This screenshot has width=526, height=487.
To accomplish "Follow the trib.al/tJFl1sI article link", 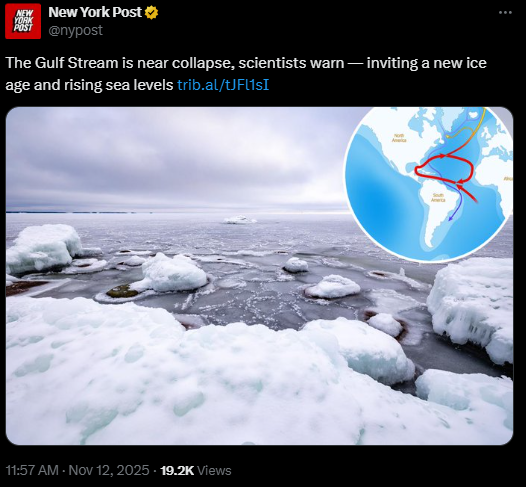I will click(223, 85).
